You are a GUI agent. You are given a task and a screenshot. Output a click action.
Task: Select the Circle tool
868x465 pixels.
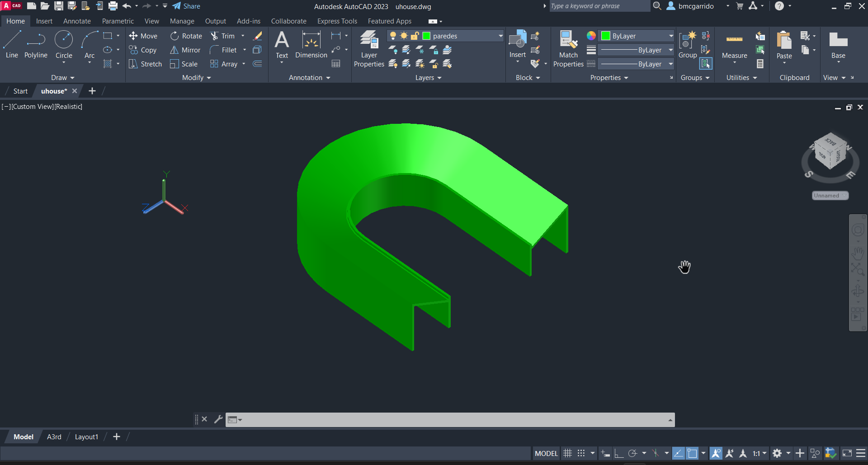[x=64, y=44]
